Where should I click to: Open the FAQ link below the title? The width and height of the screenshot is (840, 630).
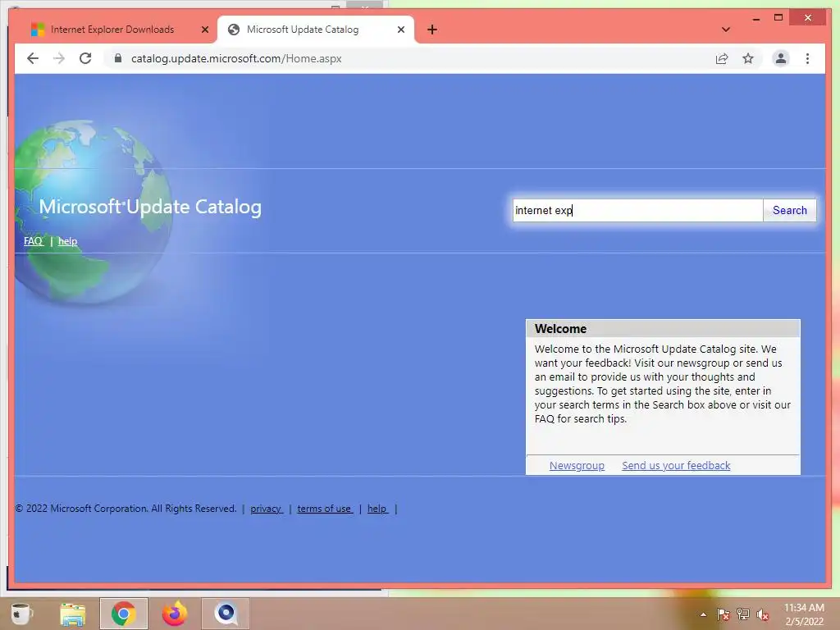coord(33,241)
